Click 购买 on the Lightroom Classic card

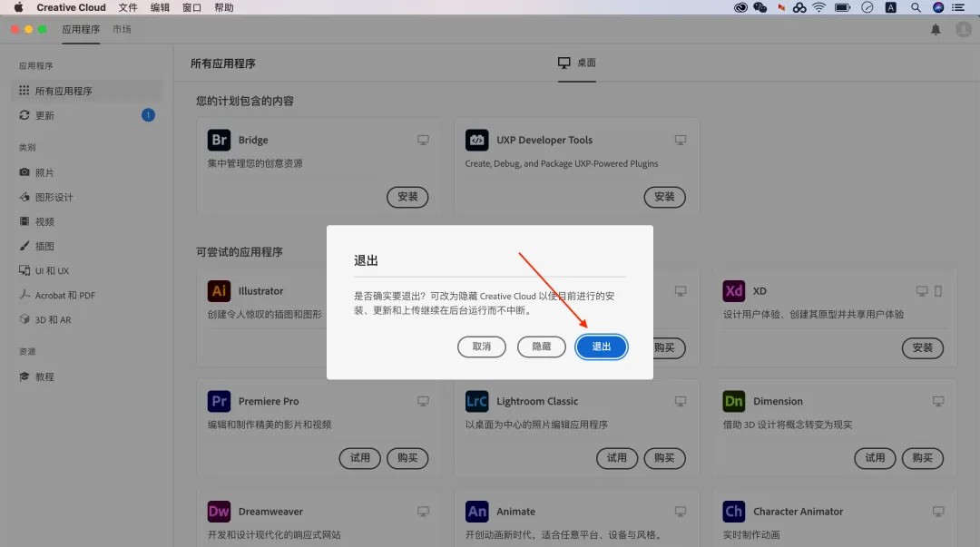pos(664,458)
